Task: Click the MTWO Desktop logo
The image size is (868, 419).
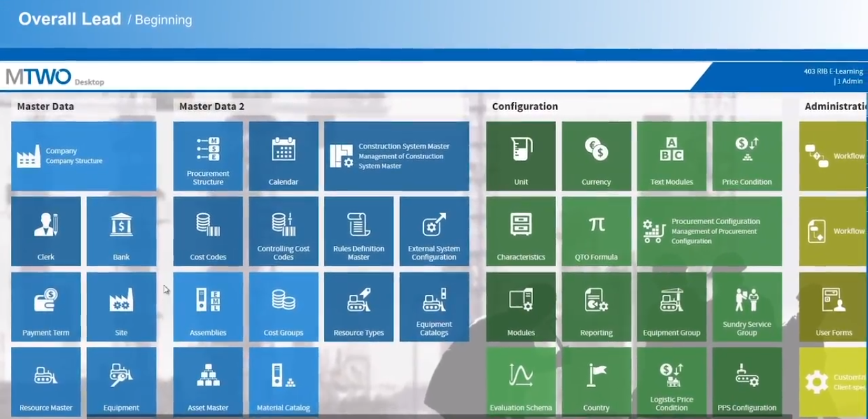Action: [54, 76]
